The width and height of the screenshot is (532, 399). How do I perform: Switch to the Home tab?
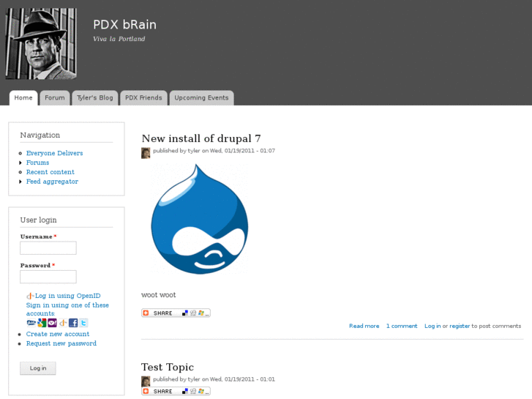(23, 98)
